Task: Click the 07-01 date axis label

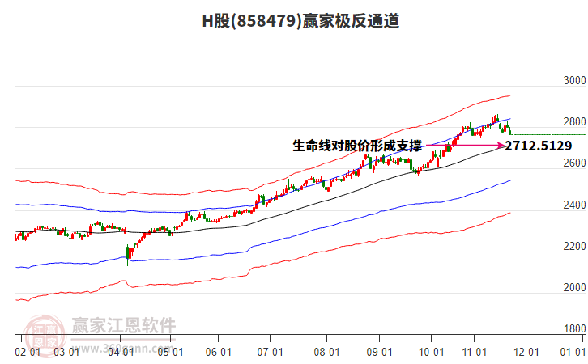Action: (270, 353)
